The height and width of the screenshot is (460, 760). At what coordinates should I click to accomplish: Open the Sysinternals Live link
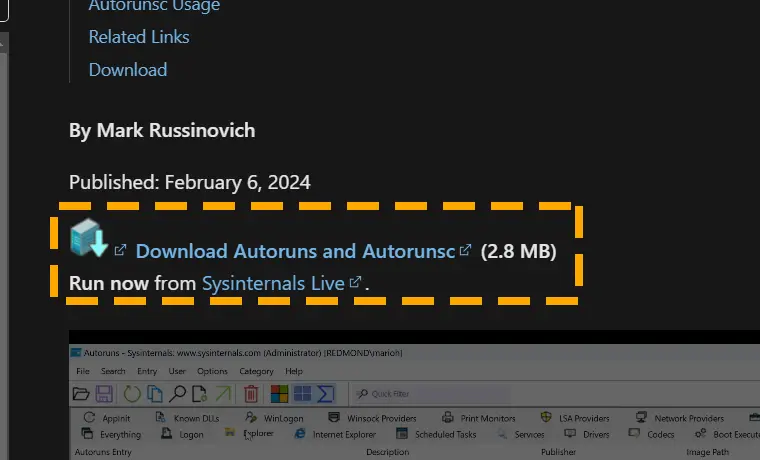pyautogui.click(x=273, y=283)
